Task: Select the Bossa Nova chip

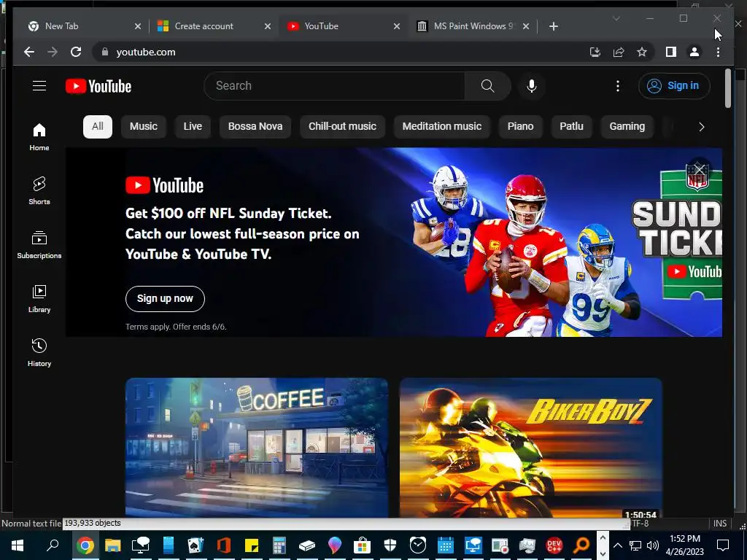Action: [255, 127]
